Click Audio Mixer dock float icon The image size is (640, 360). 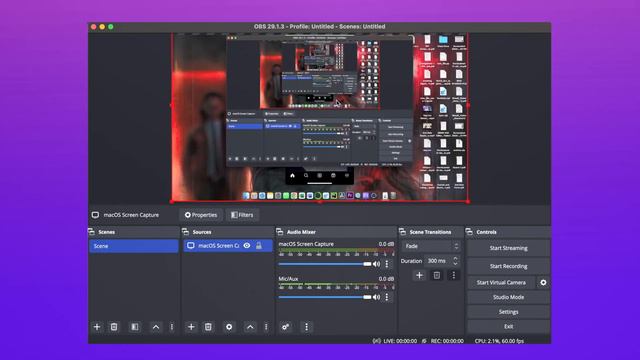(280, 232)
